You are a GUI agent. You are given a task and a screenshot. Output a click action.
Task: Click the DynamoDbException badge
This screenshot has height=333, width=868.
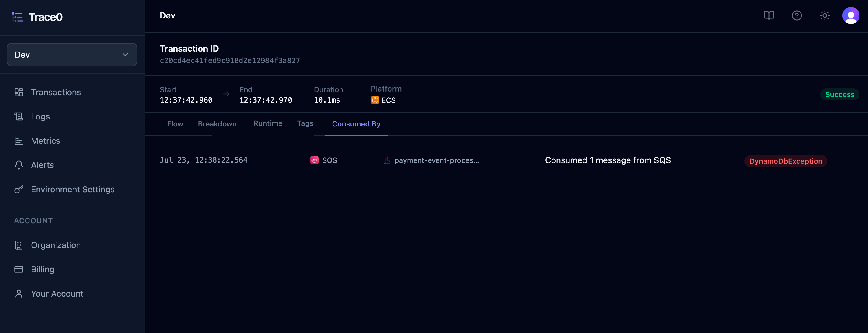click(785, 161)
